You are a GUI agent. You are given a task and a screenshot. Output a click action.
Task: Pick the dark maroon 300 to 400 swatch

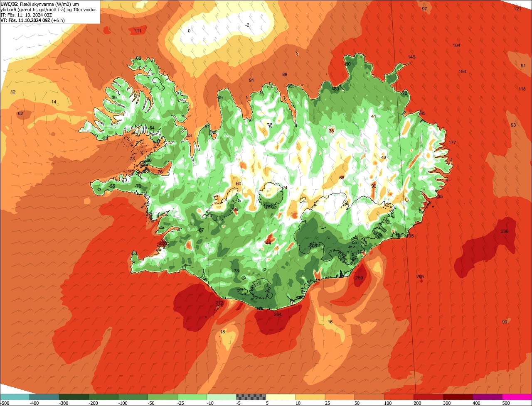tap(458, 397)
